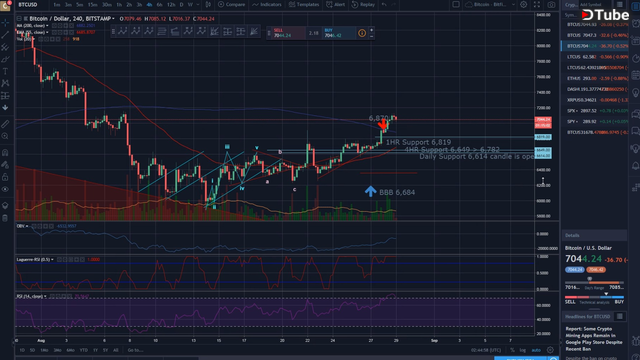Select the 6Mo date range
This screenshot has height=360, width=640.
coord(71,350)
